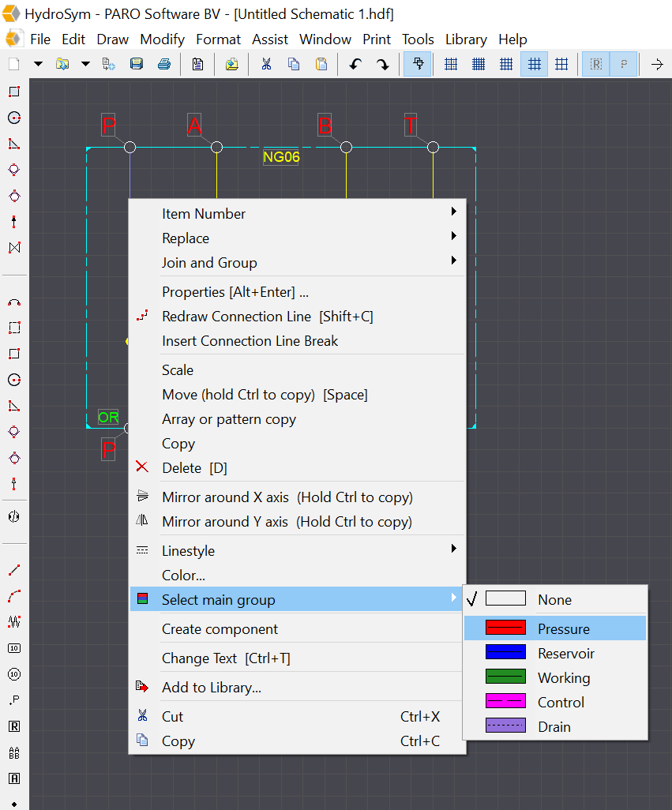Screen dimensions: 672x810
Task: Choose Insert Connection Line Break
Action: tap(297, 341)
